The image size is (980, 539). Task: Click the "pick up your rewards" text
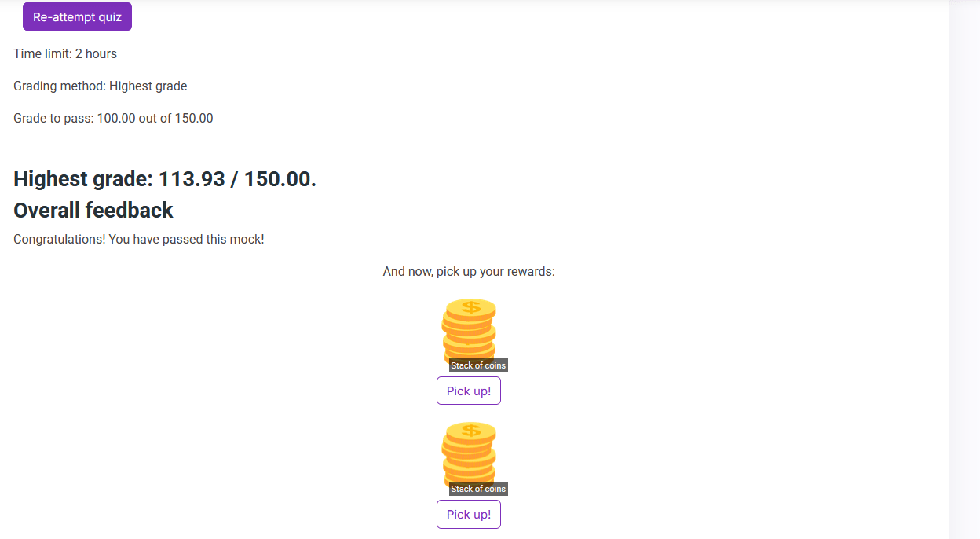(469, 272)
